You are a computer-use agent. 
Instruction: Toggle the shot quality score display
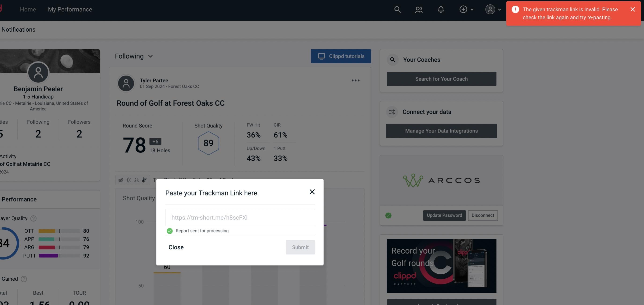pyautogui.click(x=208, y=143)
